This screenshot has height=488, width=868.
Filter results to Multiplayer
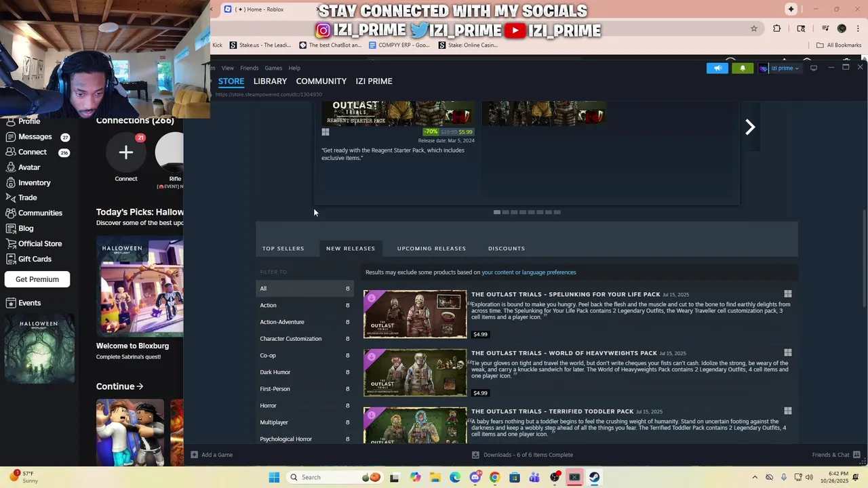[304, 422]
